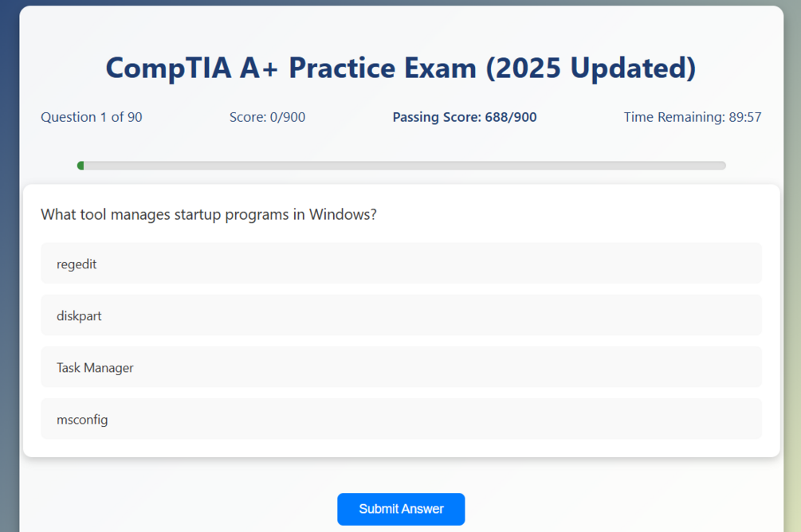
Task: Select the regedit answer option
Action: (401, 264)
